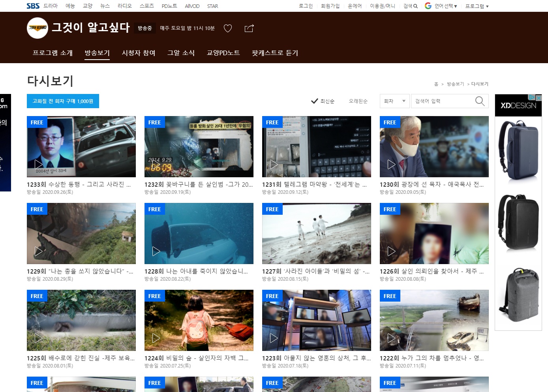Open the 언어 선택 language dropdown

click(446, 6)
